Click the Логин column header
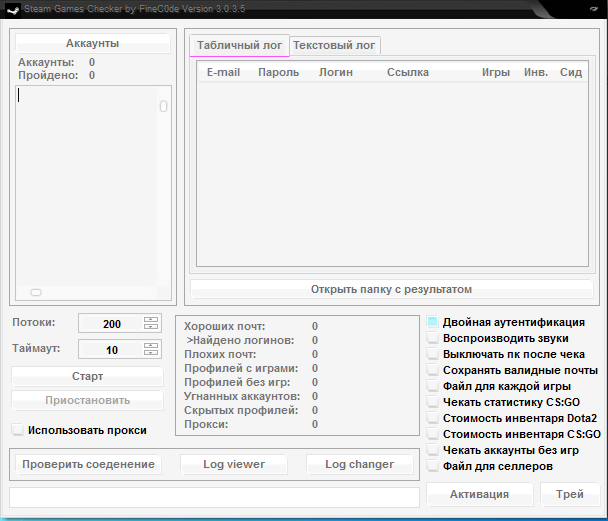This screenshot has width=608, height=521. 336,72
